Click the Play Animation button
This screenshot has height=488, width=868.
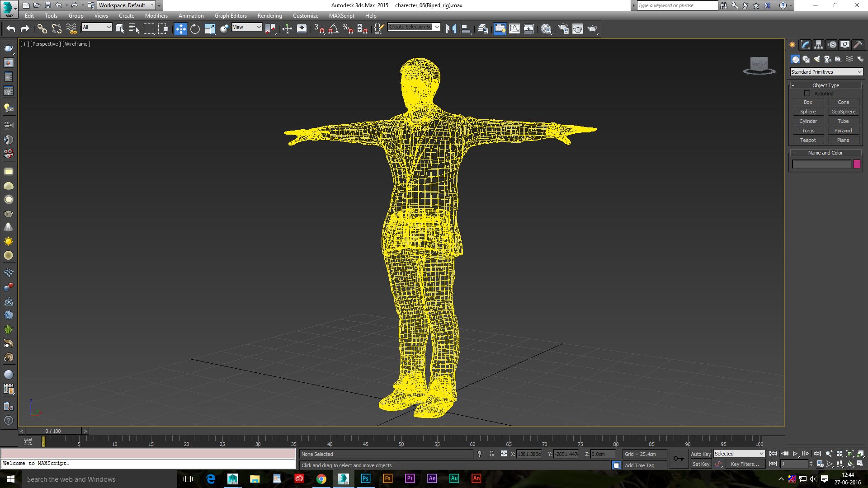(x=795, y=454)
